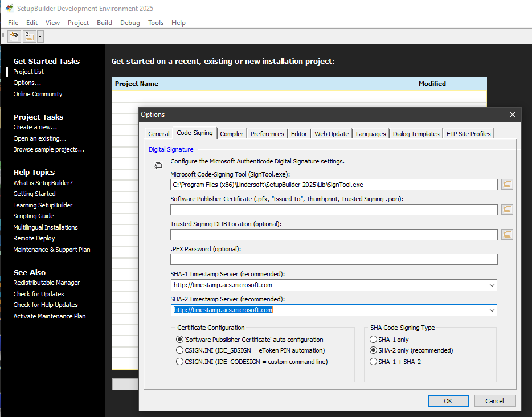Click the SetupBuilder app icon in title bar
Screen dimensions: 532x417
[9, 9]
